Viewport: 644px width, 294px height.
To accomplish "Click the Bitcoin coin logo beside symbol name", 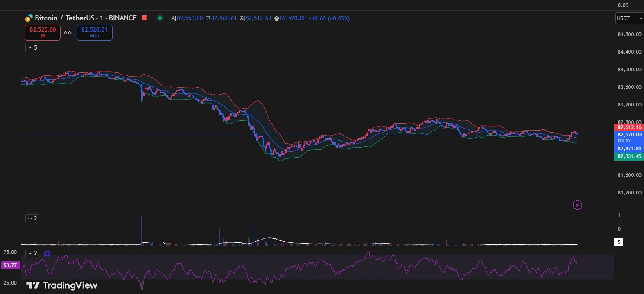I will tap(29, 18).
